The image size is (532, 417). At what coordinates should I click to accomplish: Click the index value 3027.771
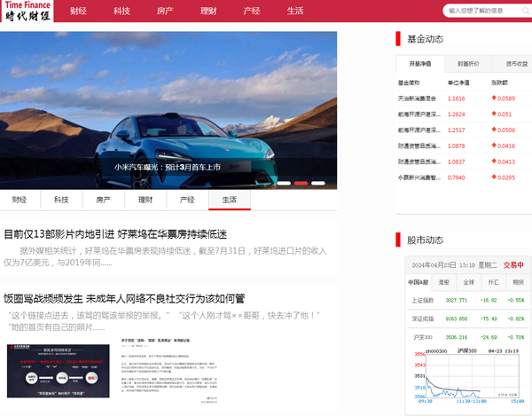[457, 300]
